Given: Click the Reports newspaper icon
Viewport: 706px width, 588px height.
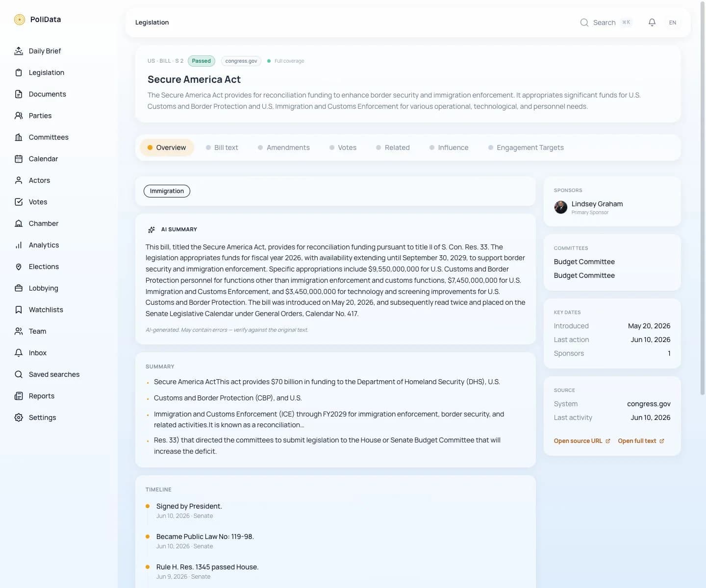Looking at the screenshot, I should pyautogui.click(x=19, y=396).
